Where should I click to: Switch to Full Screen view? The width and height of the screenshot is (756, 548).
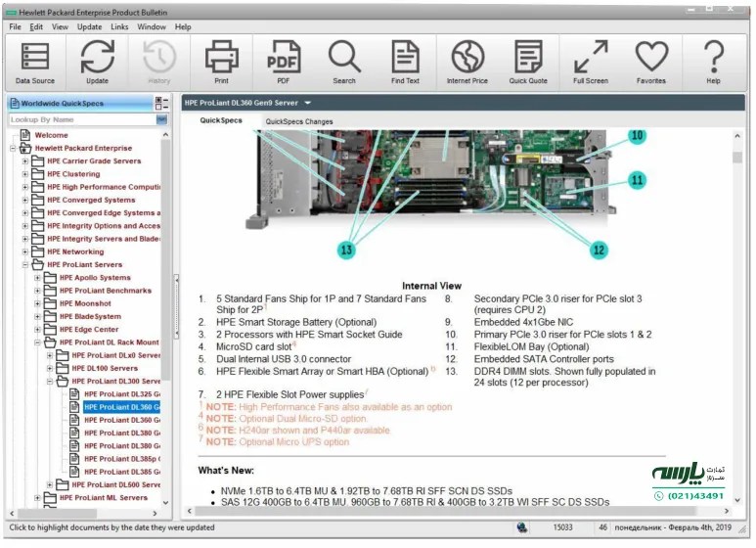pos(591,63)
